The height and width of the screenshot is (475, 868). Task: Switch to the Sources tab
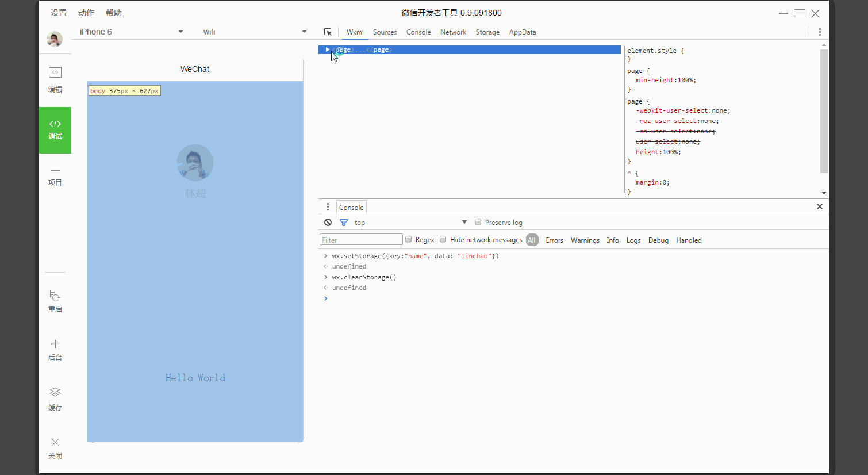[385, 32]
